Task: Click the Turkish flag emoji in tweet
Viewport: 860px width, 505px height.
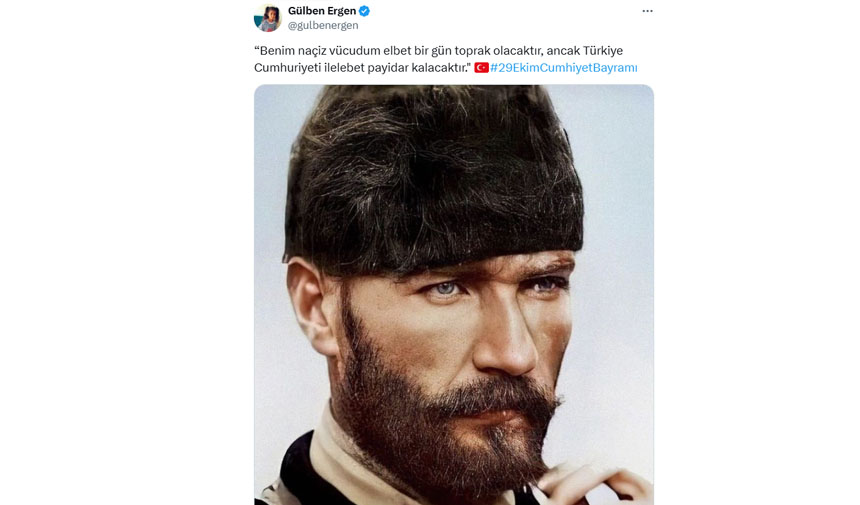Action: point(481,68)
